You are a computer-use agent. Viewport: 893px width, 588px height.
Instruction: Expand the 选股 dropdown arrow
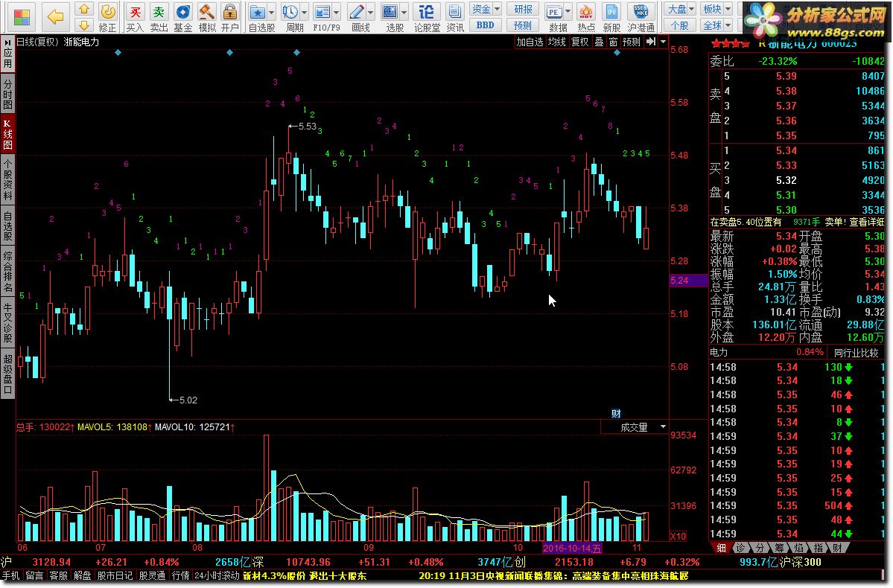[x=404, y=12]
